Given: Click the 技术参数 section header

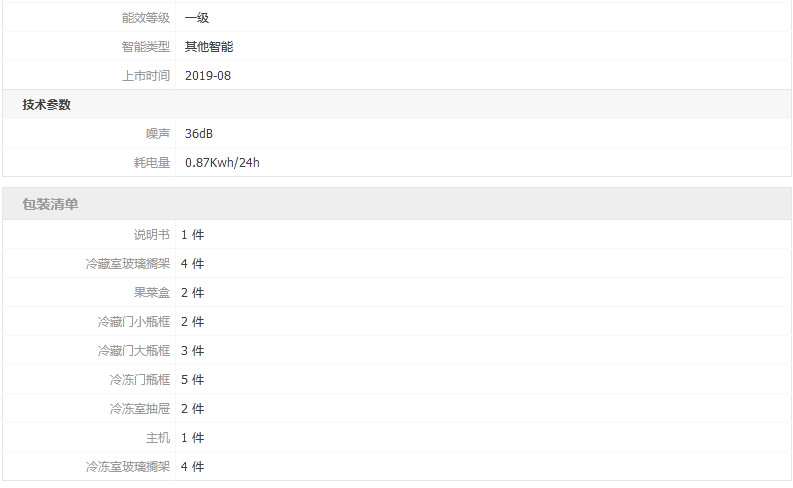Looking at the screenshot, I should [x=47, y=105].
